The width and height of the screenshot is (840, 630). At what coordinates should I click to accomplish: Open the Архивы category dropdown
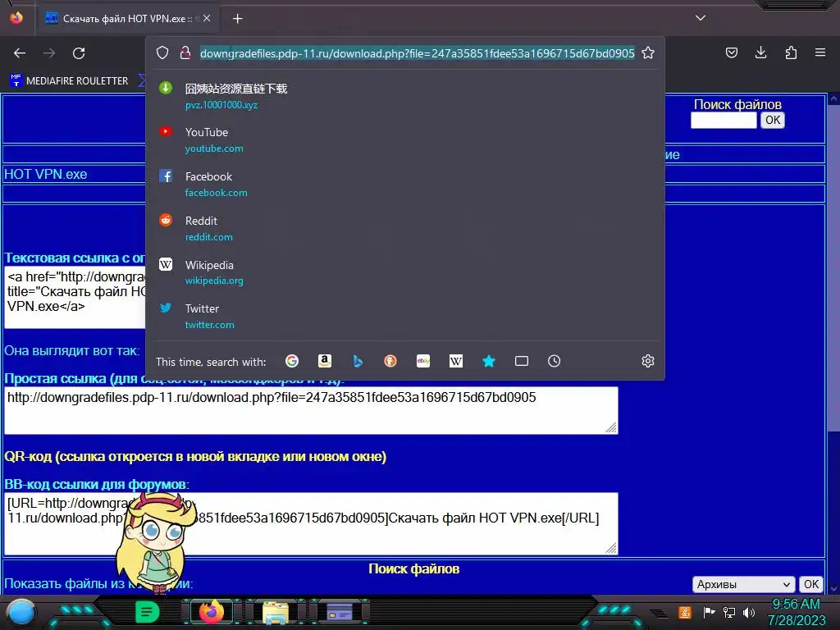[x=743, y=584]
